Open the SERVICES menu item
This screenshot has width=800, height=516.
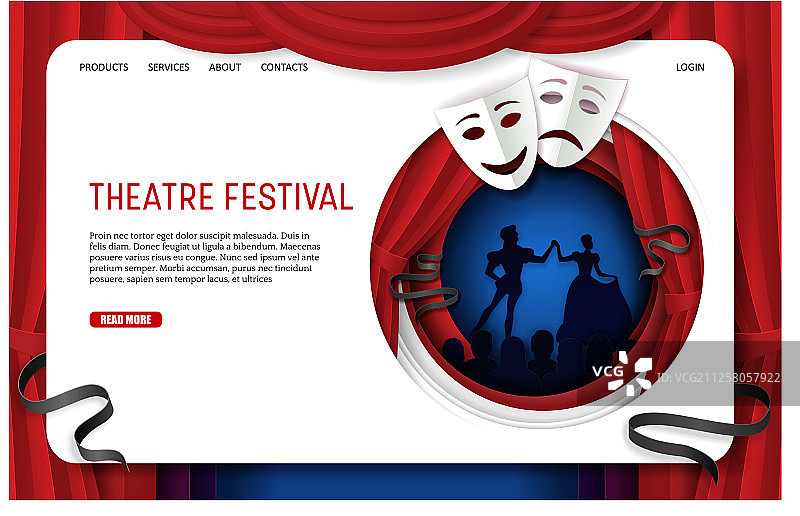coord(168,67)
